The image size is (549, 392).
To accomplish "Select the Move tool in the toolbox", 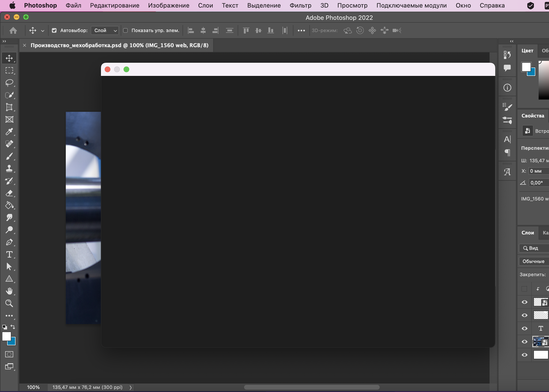I will (x=9, y=58).
